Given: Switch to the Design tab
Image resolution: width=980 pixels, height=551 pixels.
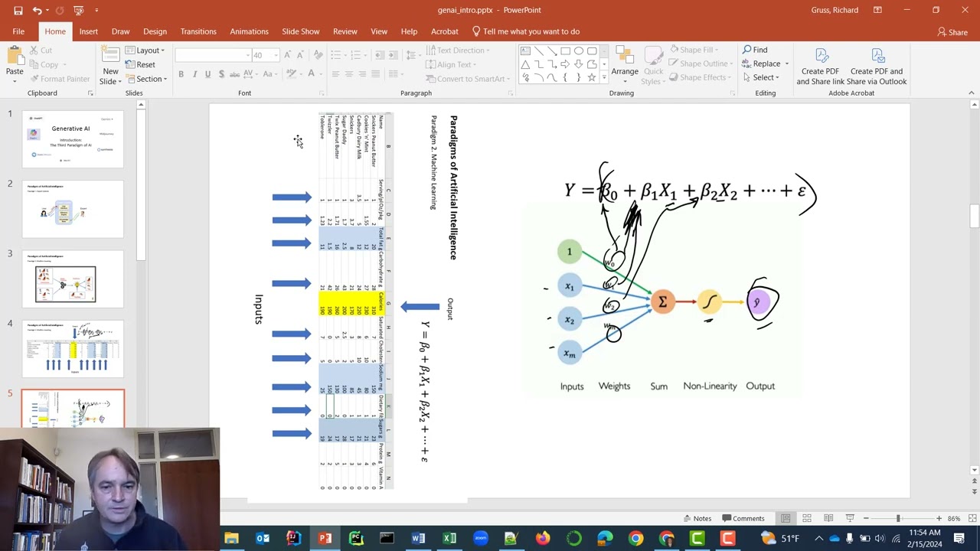Looking at the screenshot, I should pos(155,31).
